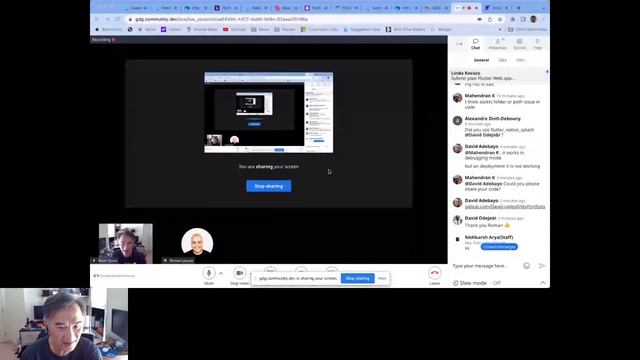Image resolution: width=640 pixels, height=360 pixels.
Task: Stop video using the camera button
Action: [240, 273]
